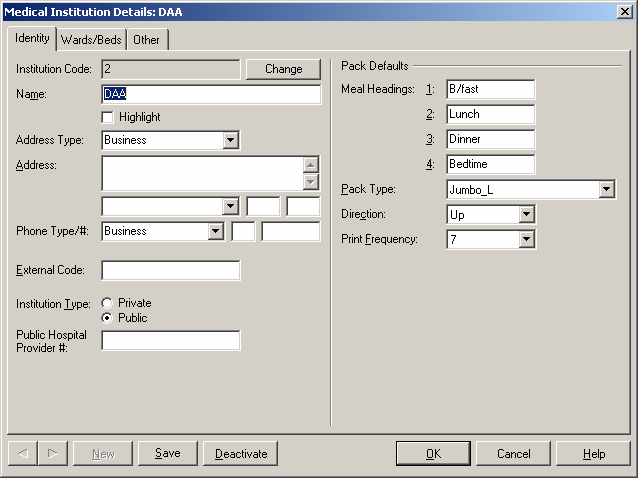Click the Deactivate button
The image size is (638, 478).
click(241, 453)
